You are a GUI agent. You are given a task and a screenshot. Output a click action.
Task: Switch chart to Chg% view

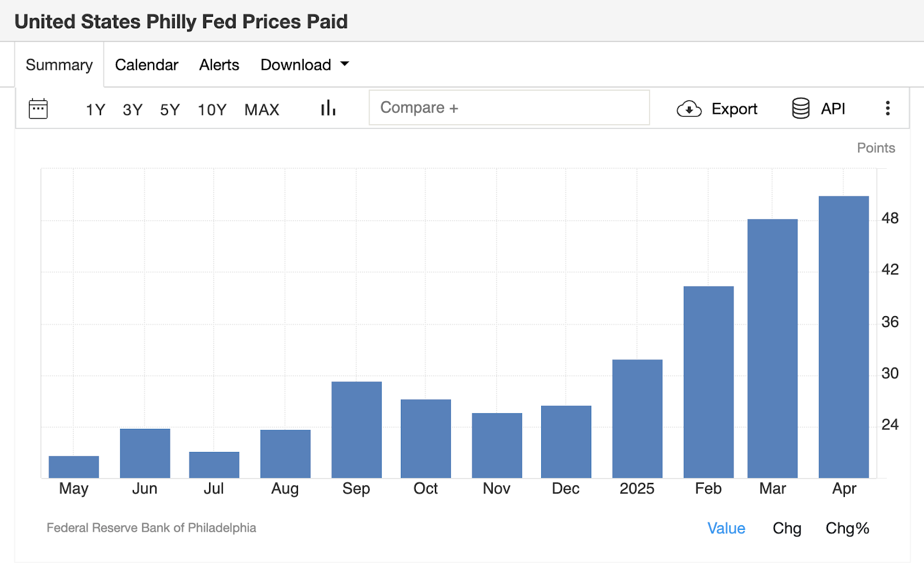coord(847,528)
